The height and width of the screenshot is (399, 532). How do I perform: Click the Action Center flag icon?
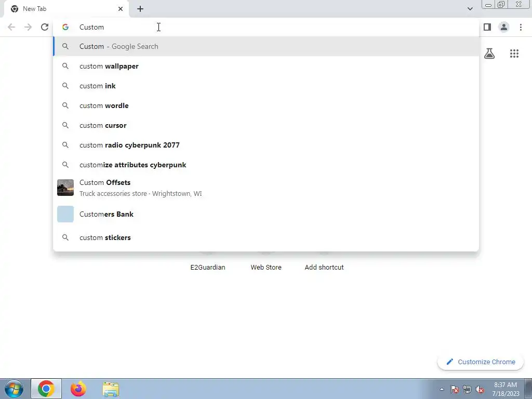[x=455, y=389]
